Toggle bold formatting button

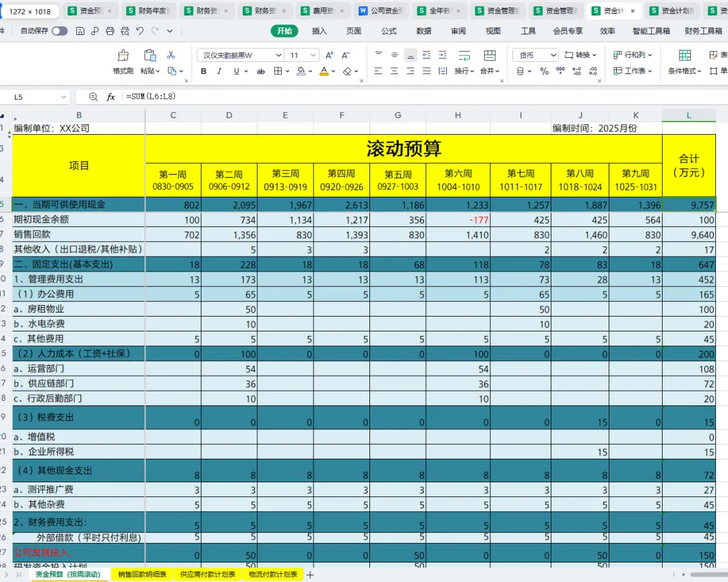[x=204, y=71]
